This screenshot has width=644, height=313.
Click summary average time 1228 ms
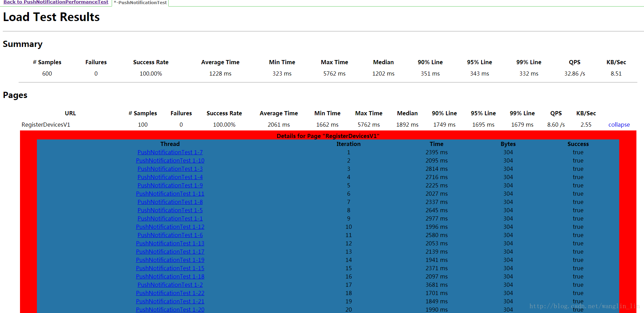220,74
